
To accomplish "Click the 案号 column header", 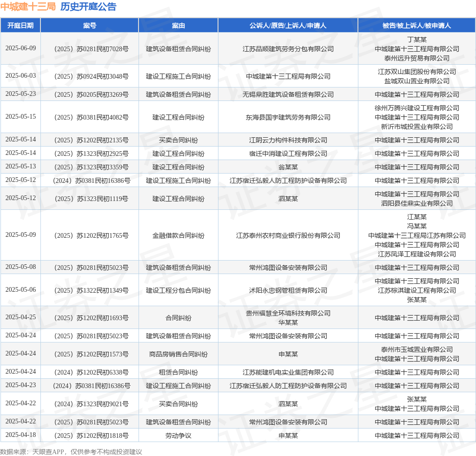I will 90,26.
